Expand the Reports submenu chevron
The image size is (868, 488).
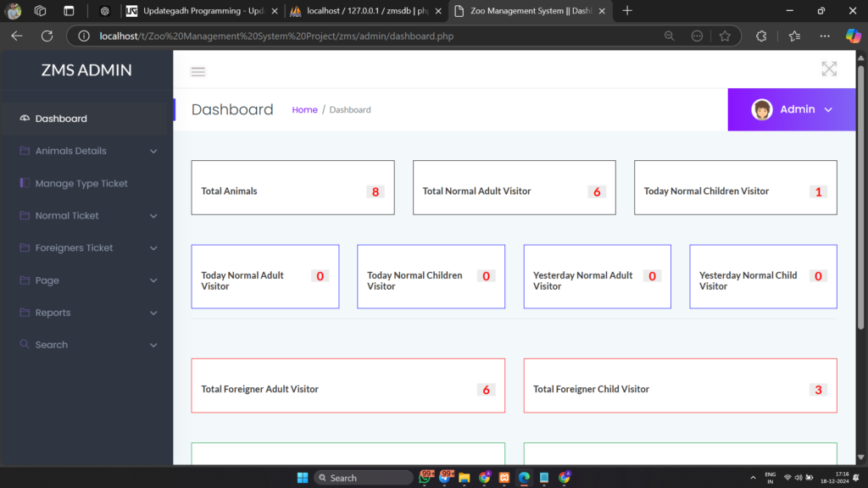(x=153, y=313)
